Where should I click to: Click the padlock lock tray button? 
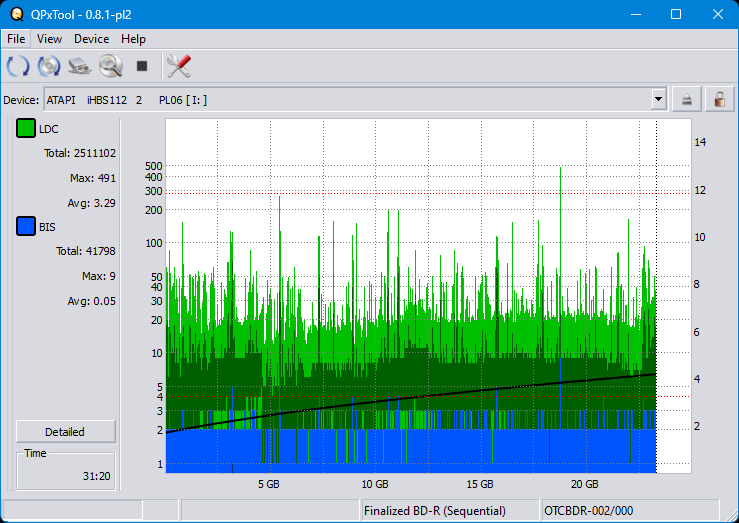(719, 99)
